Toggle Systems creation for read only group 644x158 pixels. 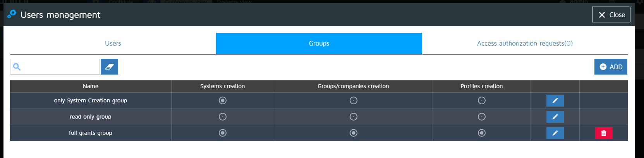pos(223,117)
